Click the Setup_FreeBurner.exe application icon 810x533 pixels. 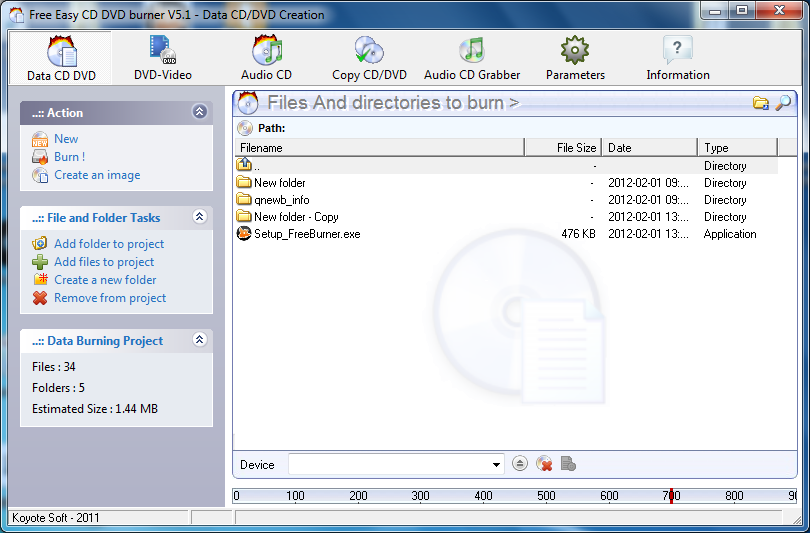click(x=243, y=233)
